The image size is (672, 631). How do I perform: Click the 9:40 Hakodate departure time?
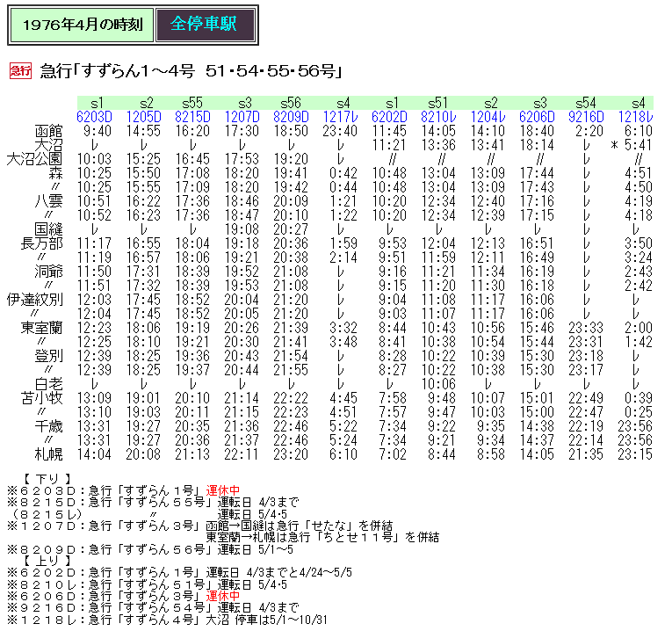[x=98, y=131]
